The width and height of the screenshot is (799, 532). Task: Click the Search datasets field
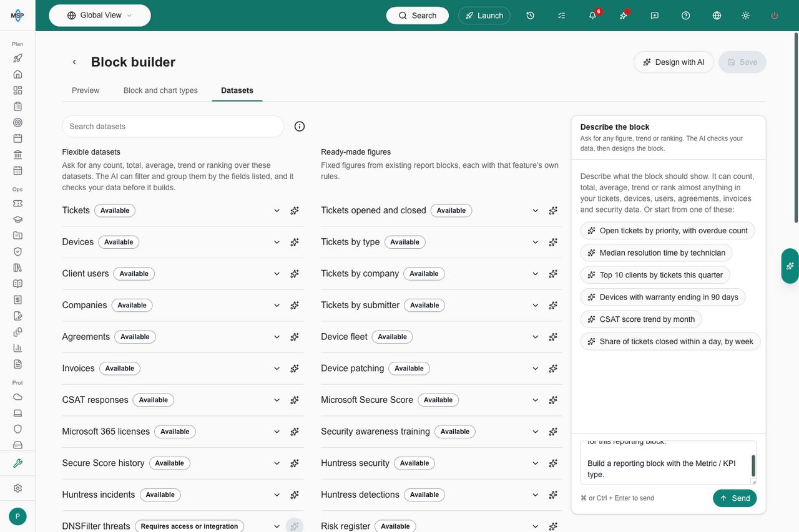173,126
